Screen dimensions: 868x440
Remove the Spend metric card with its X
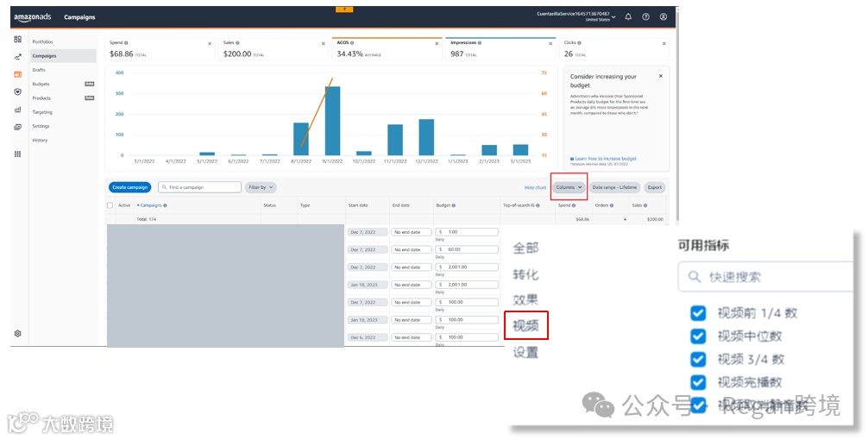click(210, 43)
